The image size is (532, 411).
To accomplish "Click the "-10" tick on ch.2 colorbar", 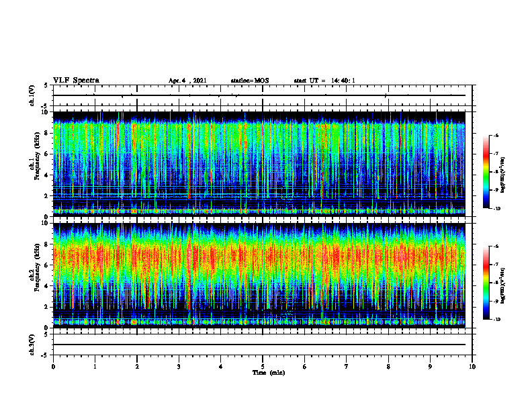I will 496,320.
